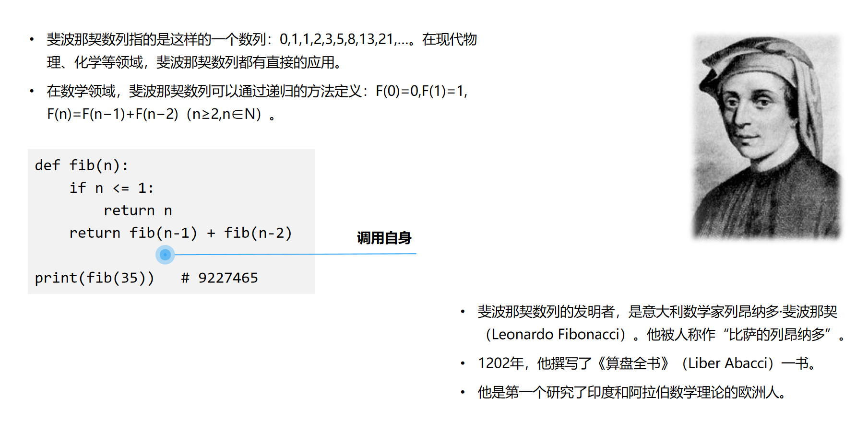Click the bold "调用自身" callout label

(384, 238)
